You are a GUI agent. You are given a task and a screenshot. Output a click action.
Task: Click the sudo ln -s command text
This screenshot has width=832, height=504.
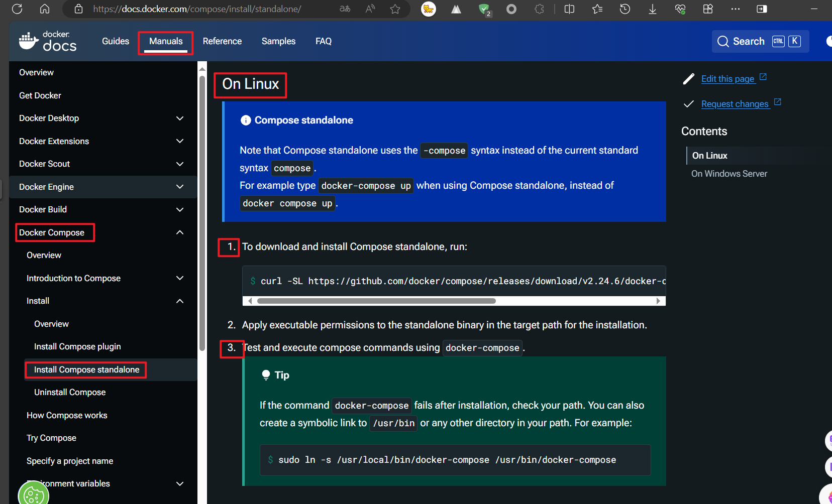pos(447,460)
